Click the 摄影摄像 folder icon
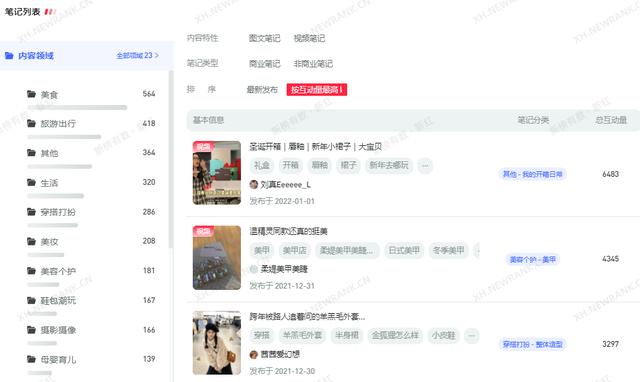 31,329
